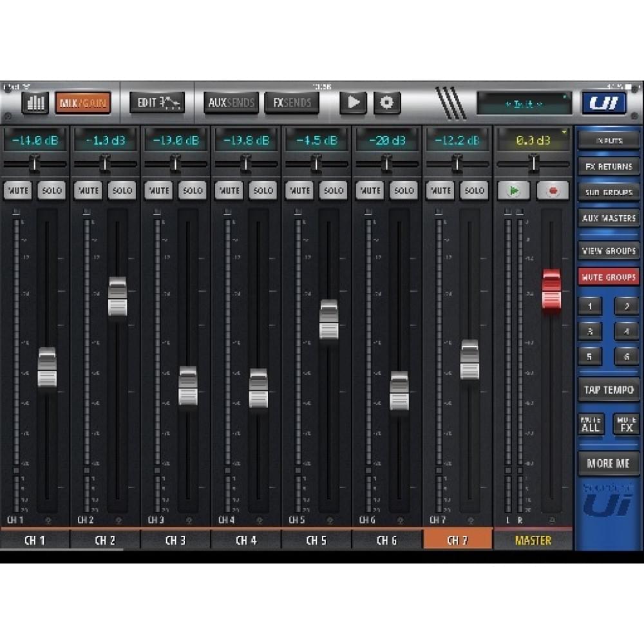Open the meters view icon
This screenshot has height=644, width=644.
click(x=35, y=102)
